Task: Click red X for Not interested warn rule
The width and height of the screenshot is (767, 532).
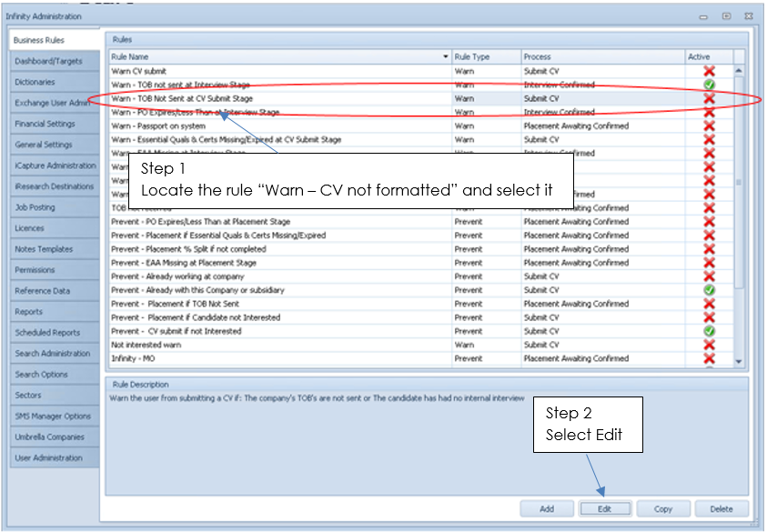Action: point(709,346)
